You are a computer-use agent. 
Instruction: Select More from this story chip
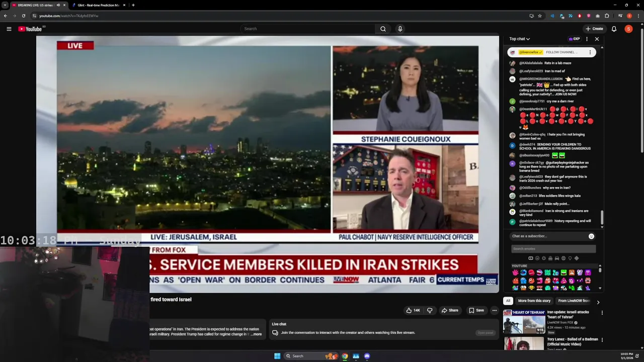[x=534, y=301]
